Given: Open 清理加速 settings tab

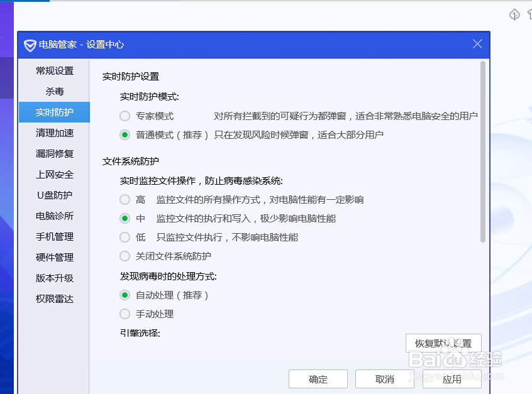Looking at the screenshot, I should 54,133.
